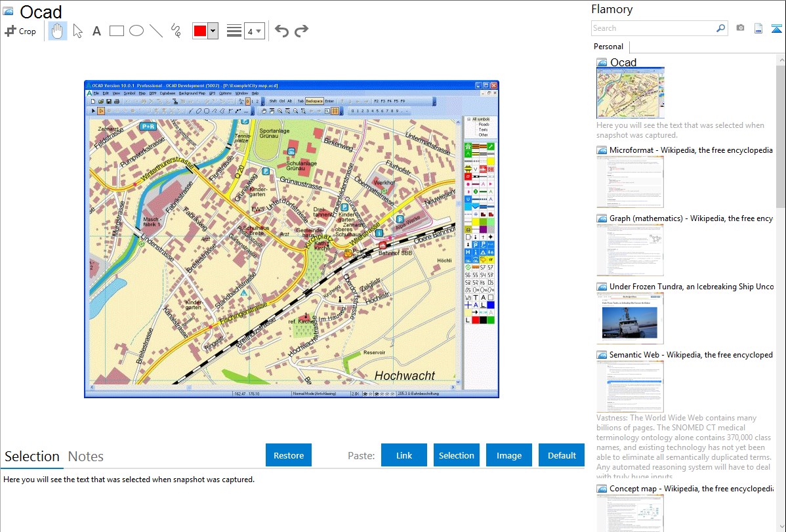The height and width of the screenshot is (532, 786).
Task: Switch to the Selection tab
Action: (32, 457)
